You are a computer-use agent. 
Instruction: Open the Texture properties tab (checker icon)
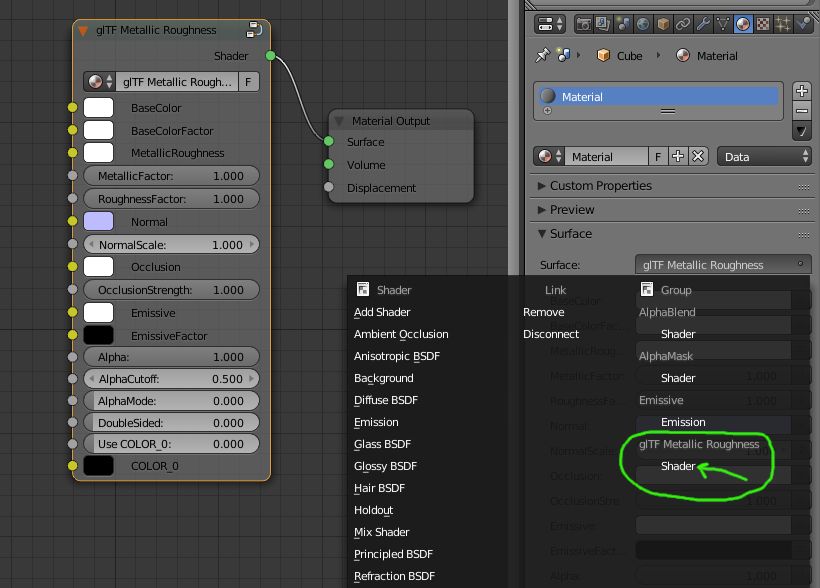(762, 24)
